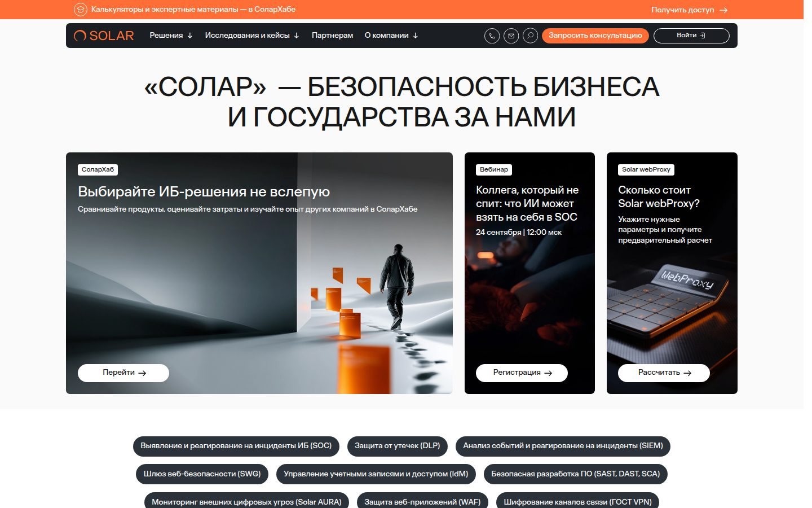
Task: Click the banner text about Калькуляторы и экспертные материалы
Action: (193, 10)
